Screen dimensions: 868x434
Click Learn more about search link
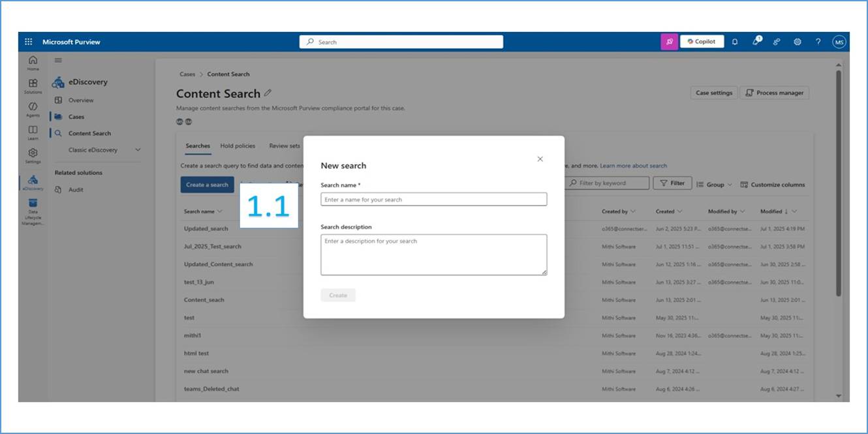633,166
